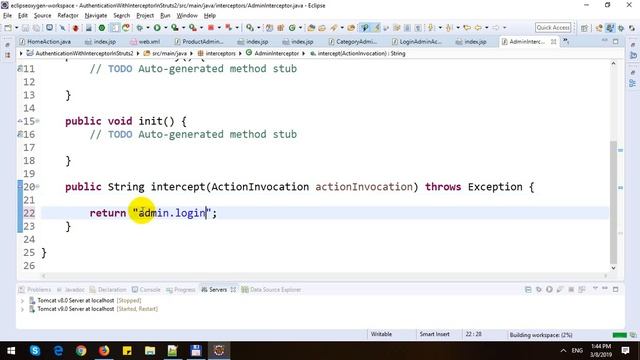
Task: Switch to the Problems view tab
Action: coord(35,289)
